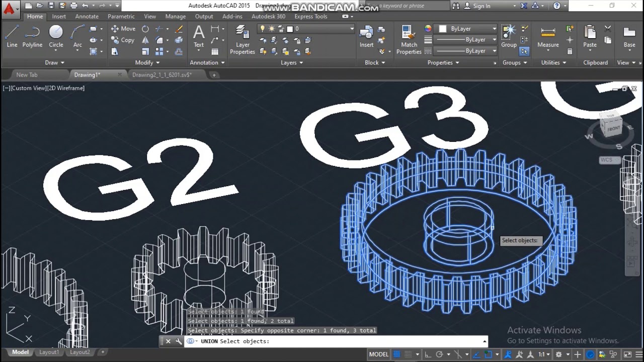
Task: Expand the Layers panel dropdown
Action: point(292,63)
